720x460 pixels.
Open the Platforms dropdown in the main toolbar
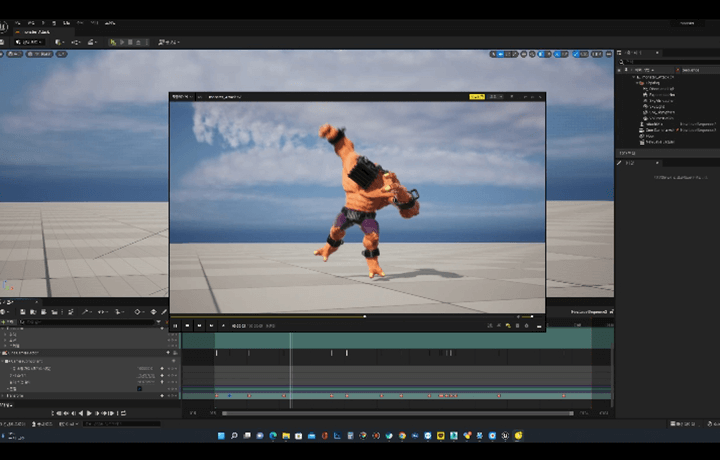pyautogui.click(x=169, y=42)
